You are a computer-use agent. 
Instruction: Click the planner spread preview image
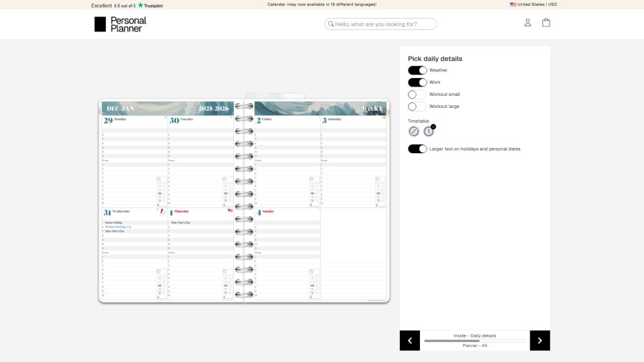(244, 201)
